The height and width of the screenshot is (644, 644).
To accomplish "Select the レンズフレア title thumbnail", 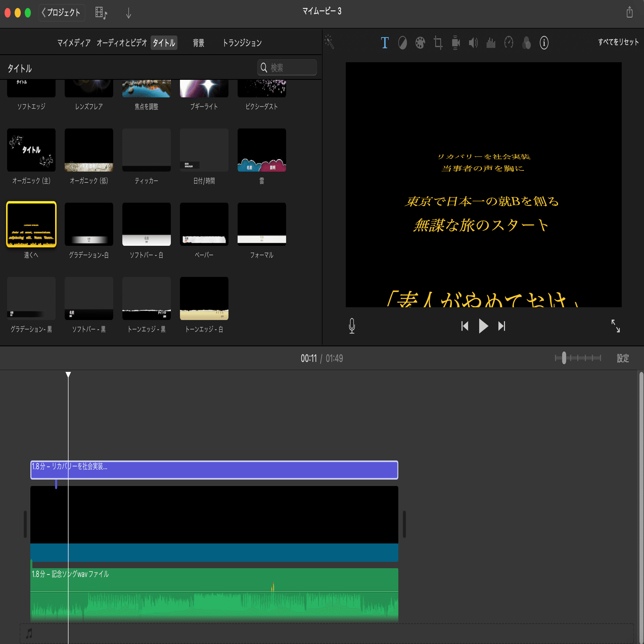I will pyautogui.click(x=89, y=89).
